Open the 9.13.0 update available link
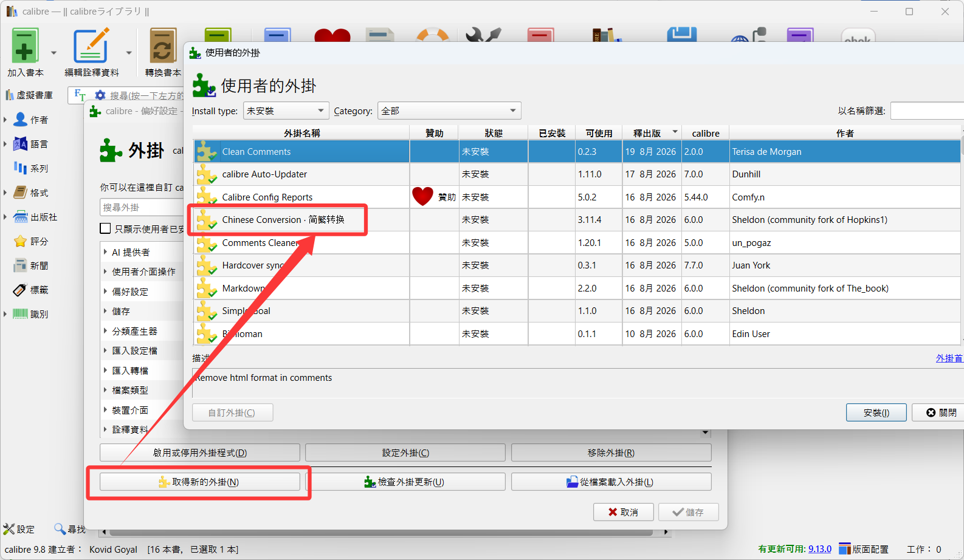The image size is (964, 560). (x=820, y=549)
